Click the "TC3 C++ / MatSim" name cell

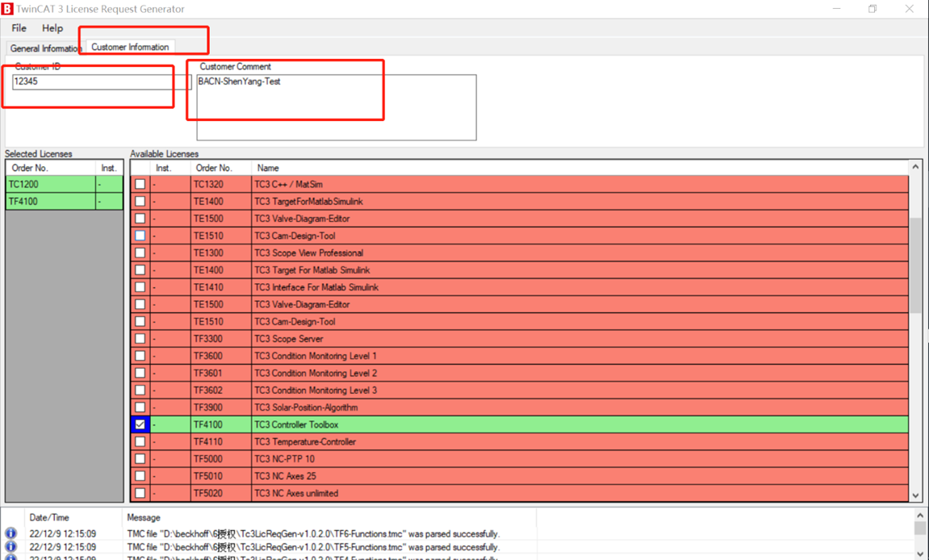[x=580, y=184]
